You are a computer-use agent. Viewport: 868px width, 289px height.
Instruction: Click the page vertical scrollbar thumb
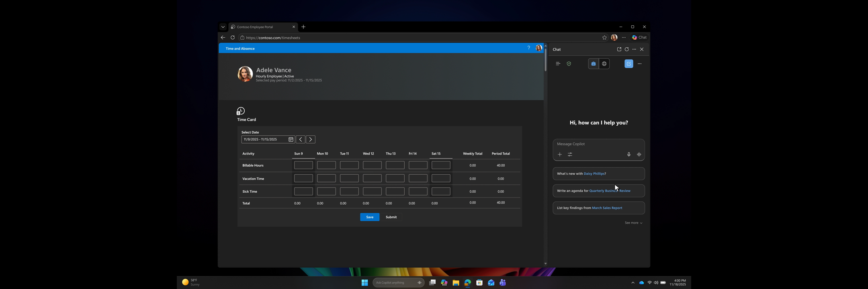point(545,60)
